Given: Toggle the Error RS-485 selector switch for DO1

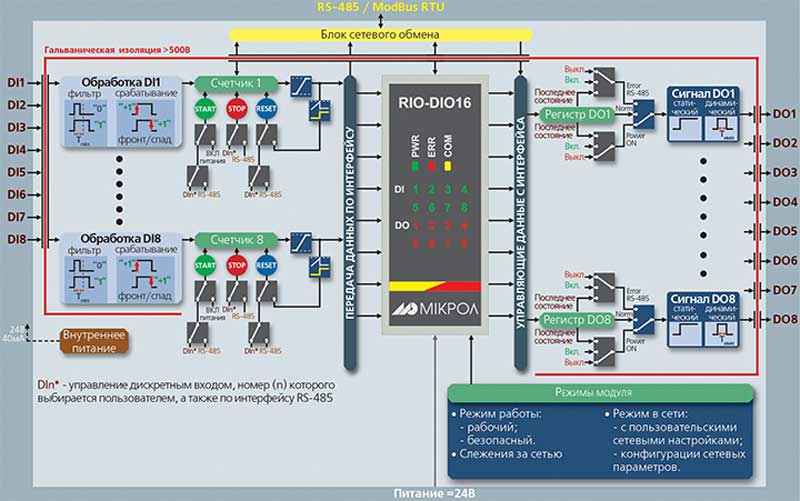Looking at the screenshot, I should [604, 82].
